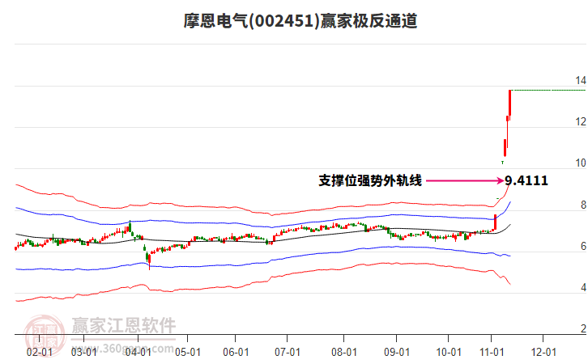The height and width of the screenshot is (364, 588).
Task: Click the x-axis date 09-01
Action: 397,352
